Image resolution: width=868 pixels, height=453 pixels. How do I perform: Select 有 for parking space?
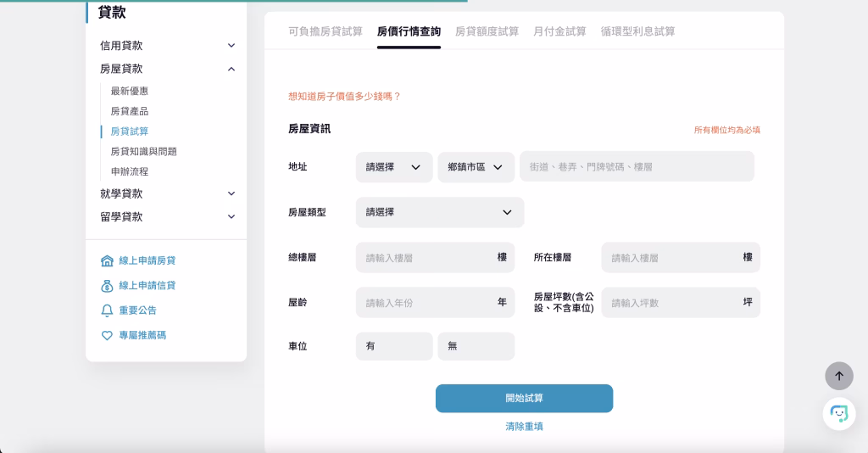point(394,346)
